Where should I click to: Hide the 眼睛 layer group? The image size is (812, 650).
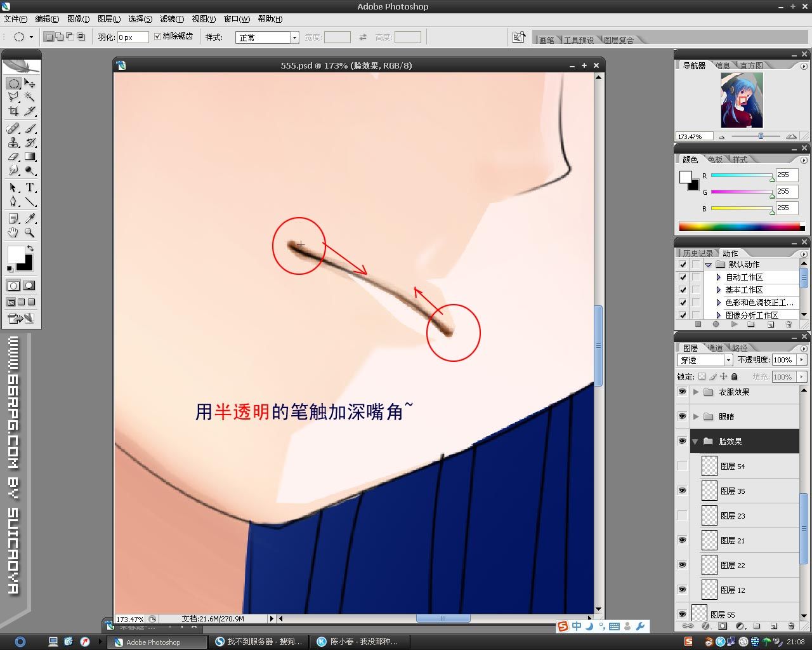click(x=682, y=416)
